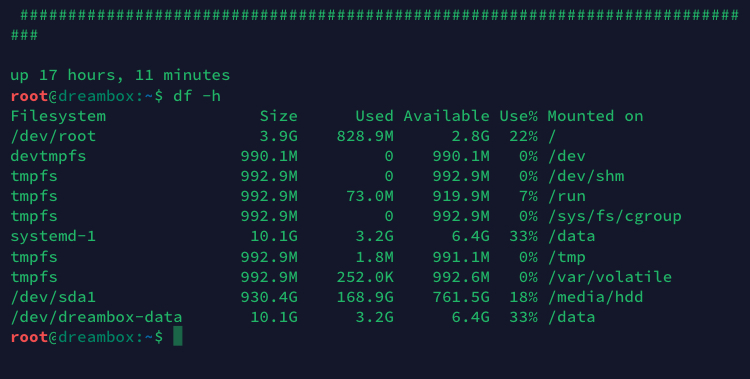
Task: Click the 'Used' column header
Action: coord(374,116)
